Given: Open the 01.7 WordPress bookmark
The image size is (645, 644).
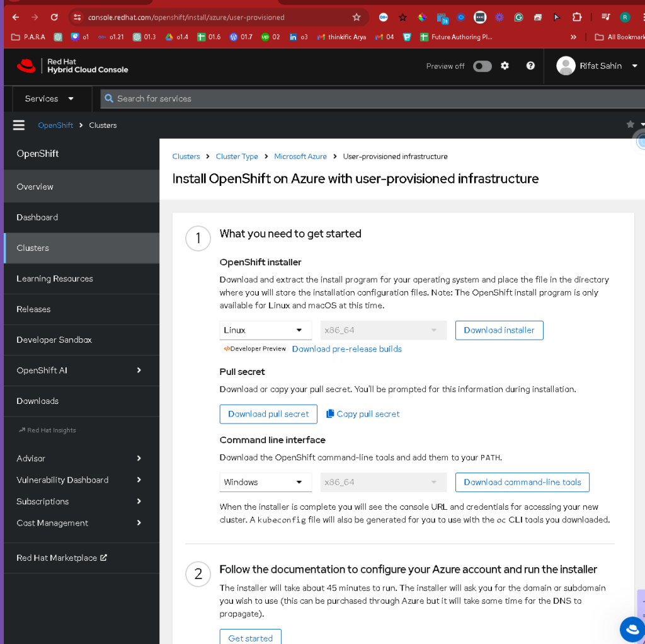Looking at the screenshot, I should 241,37.
